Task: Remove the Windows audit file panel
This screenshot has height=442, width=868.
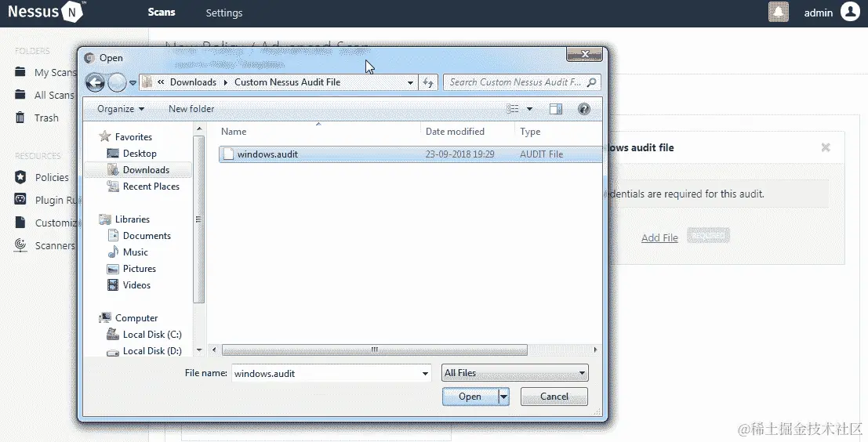Action: click(826, 147)
